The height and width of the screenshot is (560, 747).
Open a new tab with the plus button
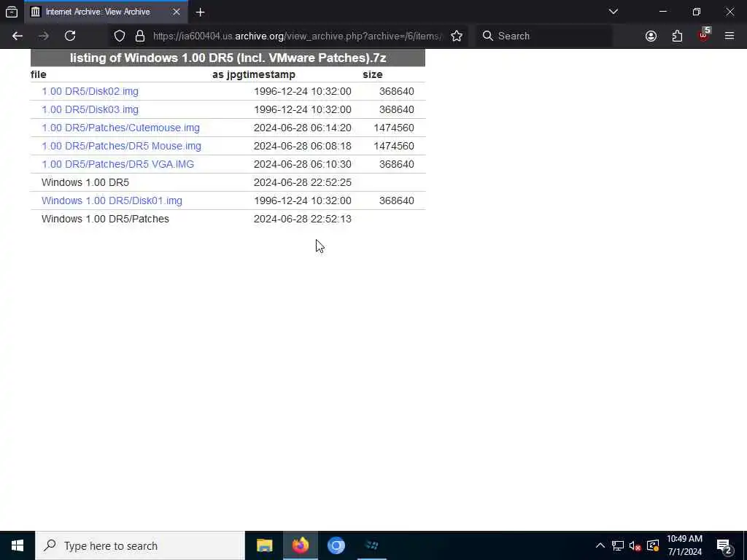tap(200, 12)
